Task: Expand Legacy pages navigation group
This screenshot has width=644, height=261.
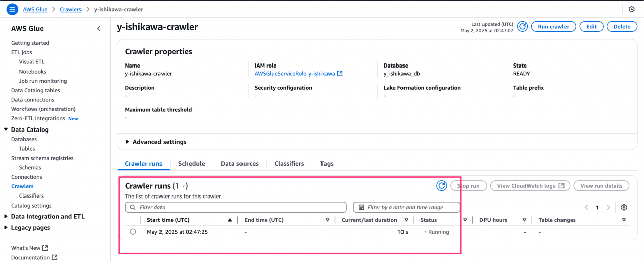Action: (x=6, y=227)
